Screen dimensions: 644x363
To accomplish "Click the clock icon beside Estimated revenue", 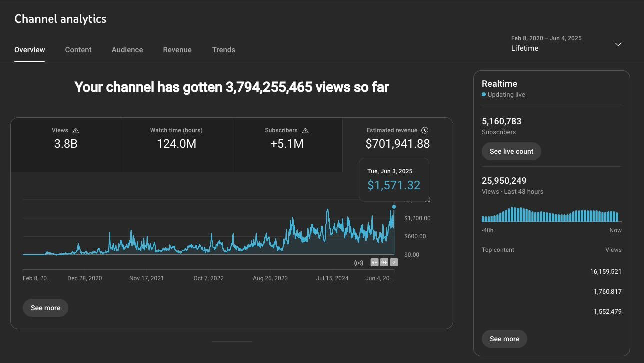I will [425, 130].
